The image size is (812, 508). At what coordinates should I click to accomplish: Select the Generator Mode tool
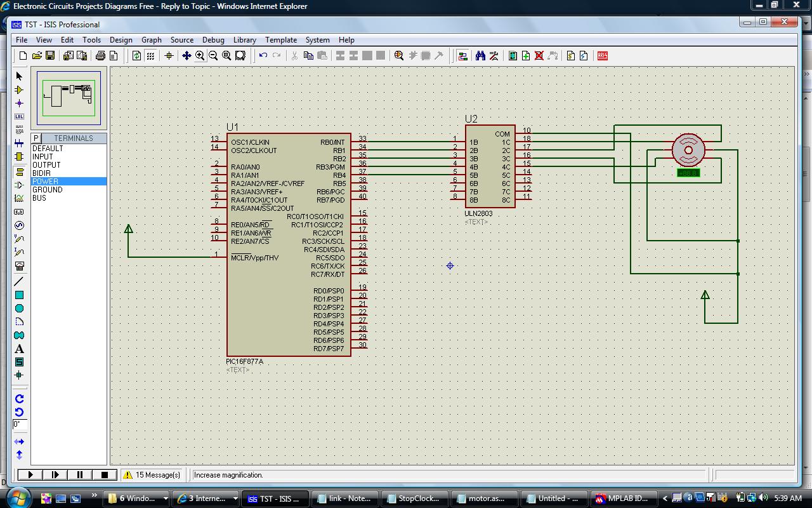click(x=19, y=225)
